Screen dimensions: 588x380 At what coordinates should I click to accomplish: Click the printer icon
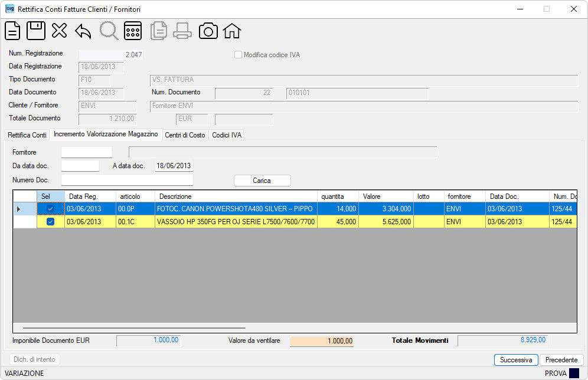click(182, 31)
